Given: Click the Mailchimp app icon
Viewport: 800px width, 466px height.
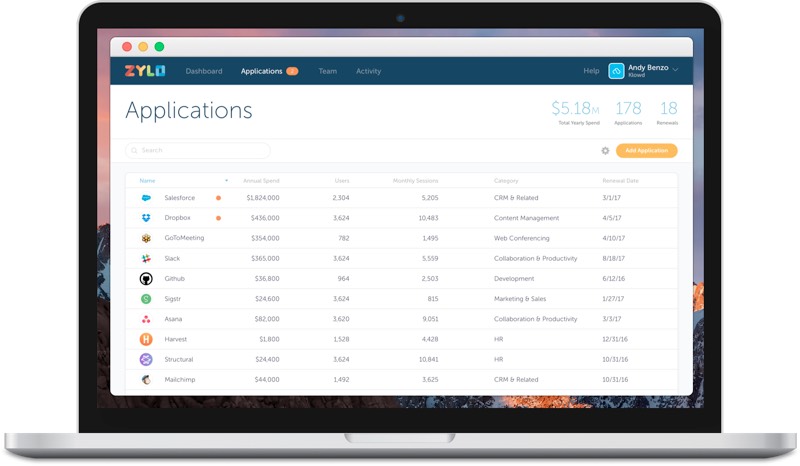Looking at the screenshot, I should (146, 380).
